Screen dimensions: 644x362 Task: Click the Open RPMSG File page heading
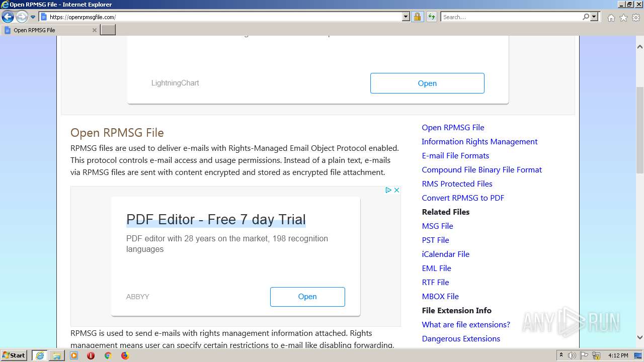coord(117,133)
